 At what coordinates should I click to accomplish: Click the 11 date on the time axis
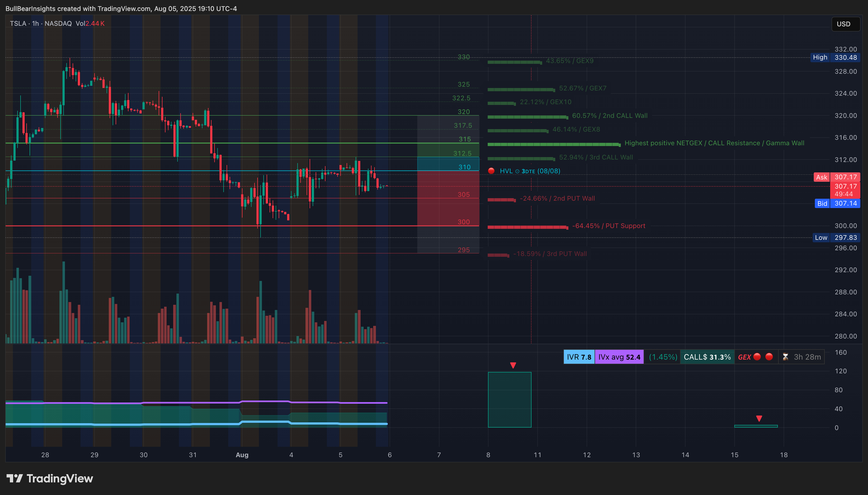coord(537,455)
